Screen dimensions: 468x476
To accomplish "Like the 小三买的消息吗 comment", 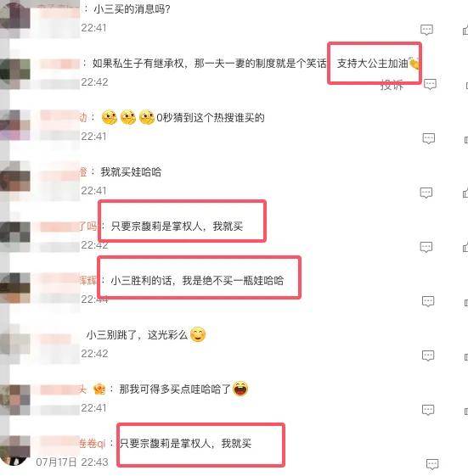I will [465, 30].
